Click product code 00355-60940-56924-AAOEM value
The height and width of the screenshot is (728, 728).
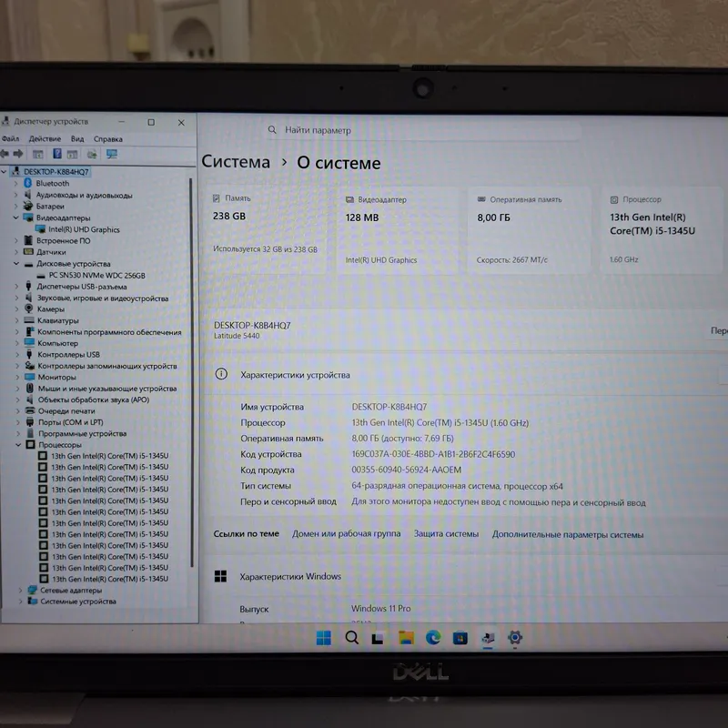click(x=406, y=470)
